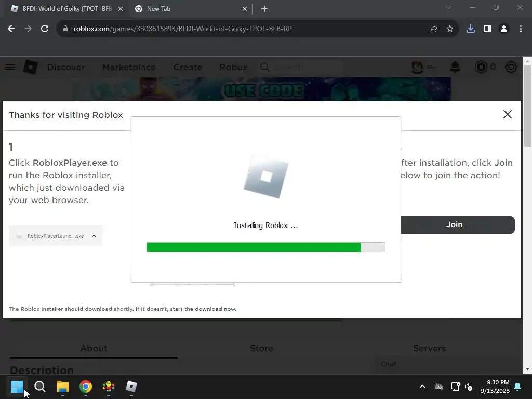Share this page using the share icon
This screenshot has height=399, width=532.
[x=433, y=29]
